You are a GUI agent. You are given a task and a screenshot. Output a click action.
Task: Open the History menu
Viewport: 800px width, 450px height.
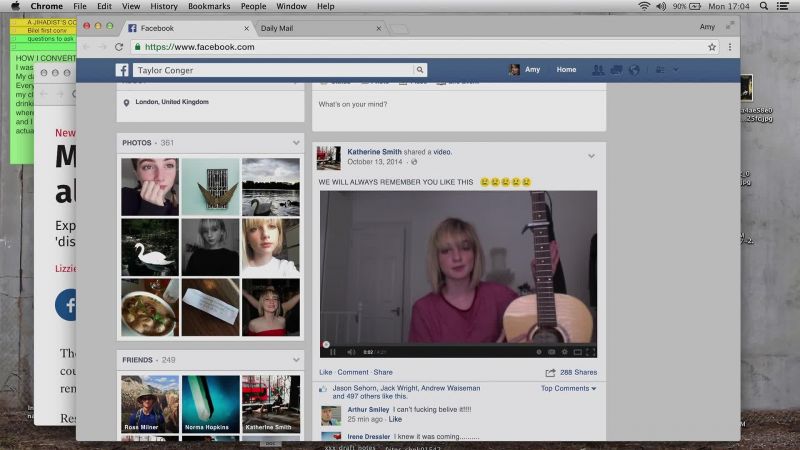pos(164,6)
